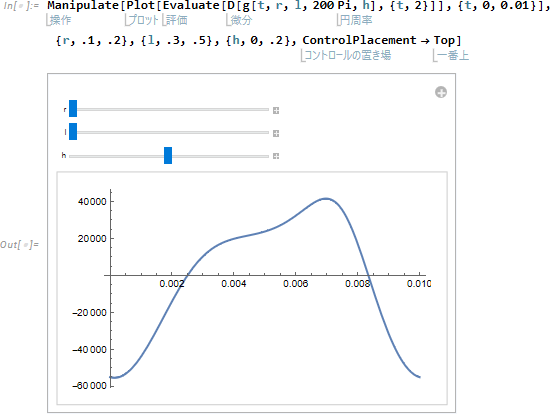Image resolution: width=550 pixels, height=414 pixels.
Task: Expand the r slider controls
Action: [276, 111]
